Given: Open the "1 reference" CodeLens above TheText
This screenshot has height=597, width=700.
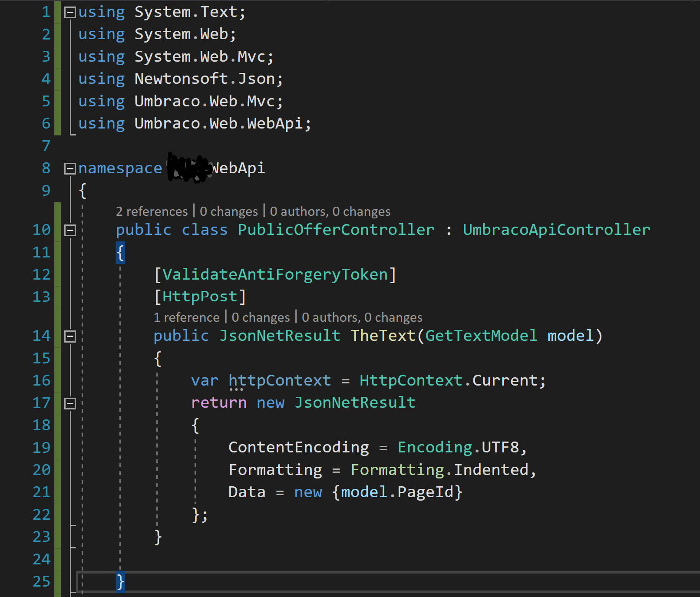Looking at the screenshot, I should click(x=186, y=317).
